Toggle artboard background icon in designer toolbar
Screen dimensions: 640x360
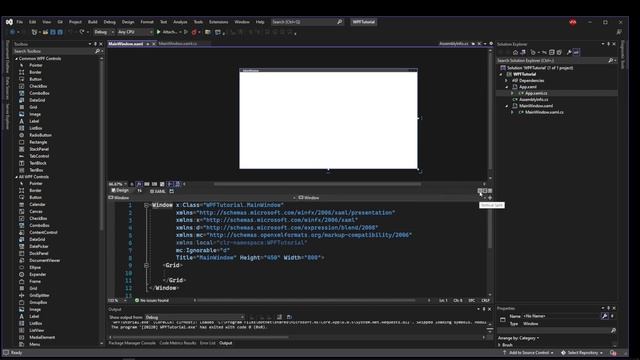click(x=162, y=184)
